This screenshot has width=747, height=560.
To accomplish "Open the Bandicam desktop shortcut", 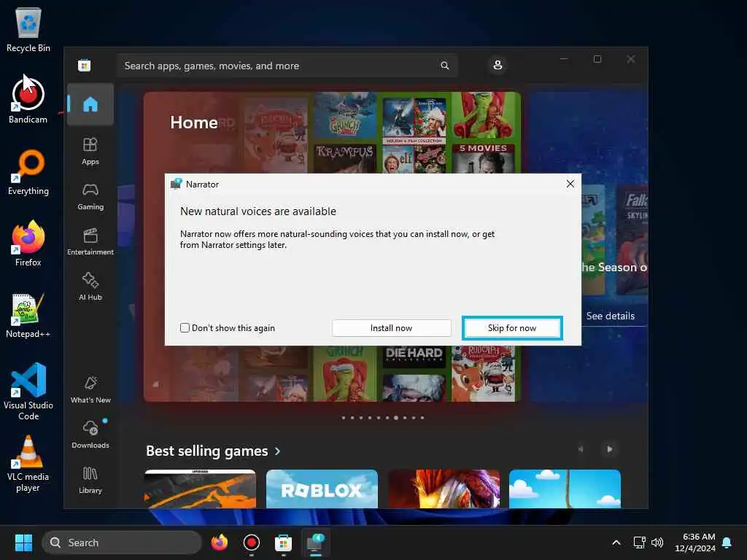I will pos(28,100).
